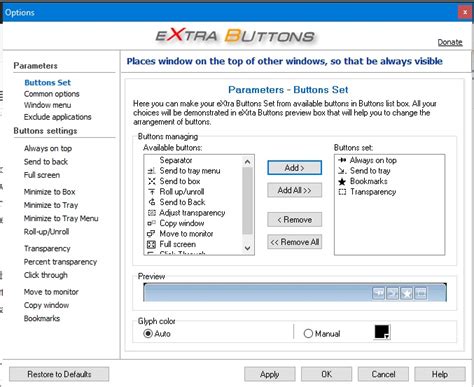Image resolution: width=474 pixels, height=387 pixels.
Task: Open Minimize to Tray Menu settings
Action: [61, 219]
